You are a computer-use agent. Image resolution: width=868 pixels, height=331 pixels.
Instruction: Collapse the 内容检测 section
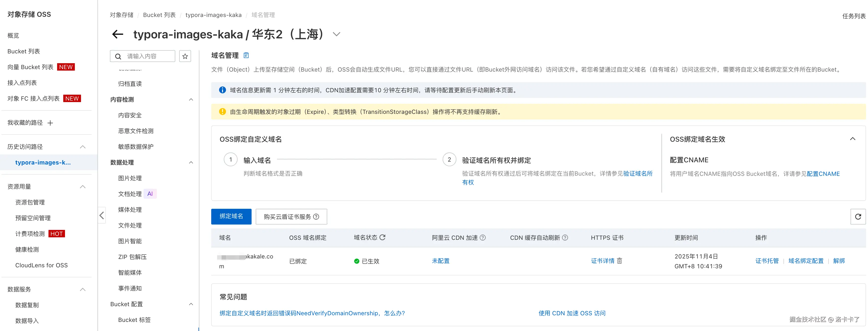pyautogui.click(x=191, y=100)
